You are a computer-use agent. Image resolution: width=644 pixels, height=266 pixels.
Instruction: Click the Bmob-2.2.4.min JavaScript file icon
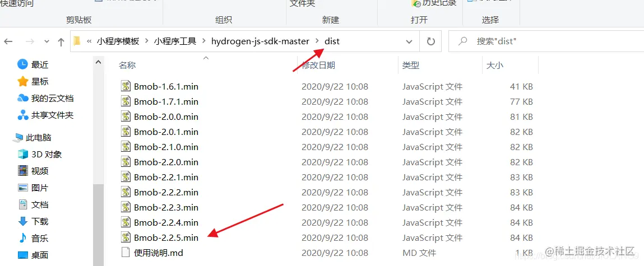126,222
